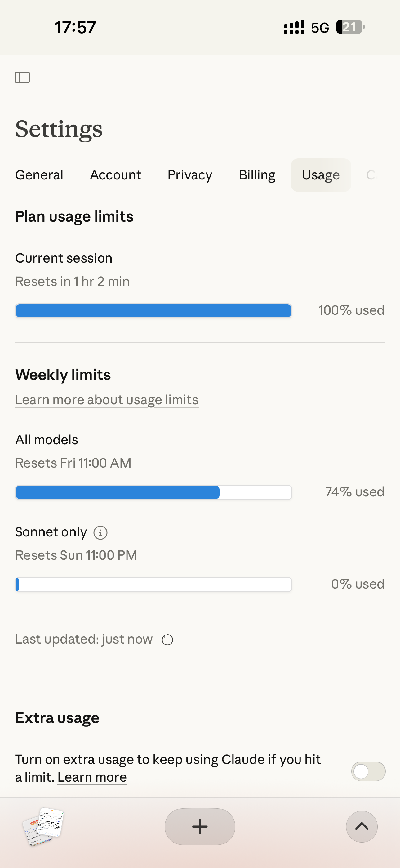
Task: Enable the extra usage toggle
Action: [x=368, y=771]
